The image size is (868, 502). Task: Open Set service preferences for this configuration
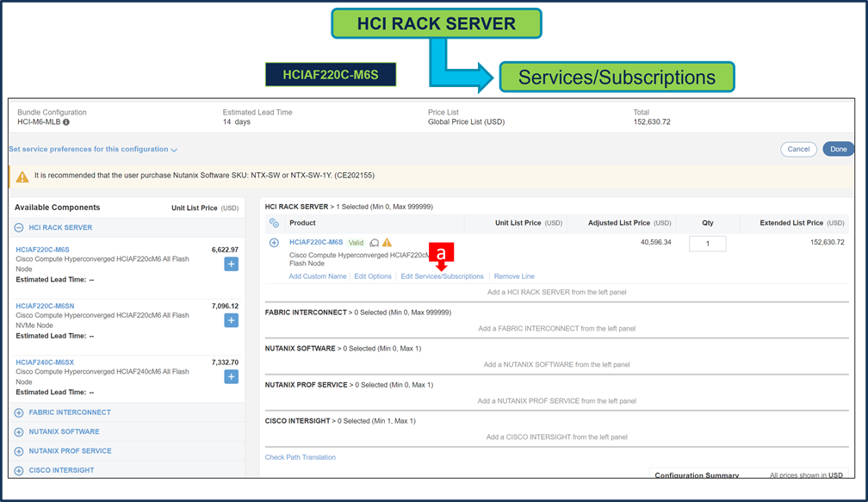point(93,150)
